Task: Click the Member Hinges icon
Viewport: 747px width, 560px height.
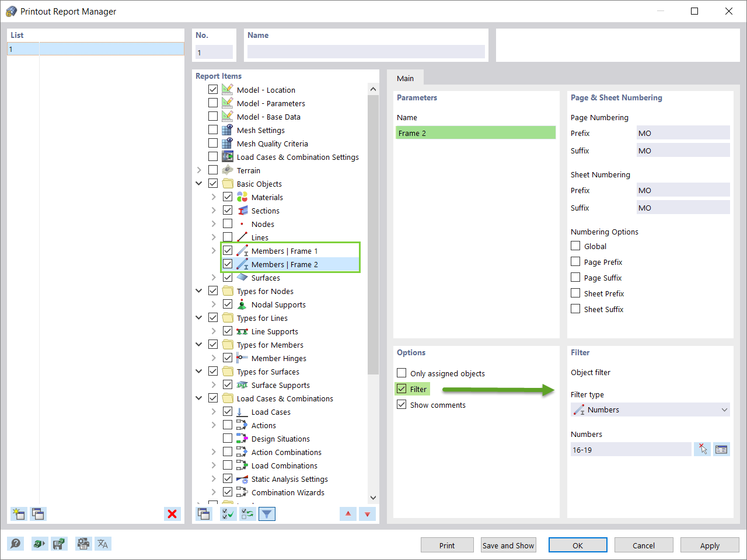Action: pos(242,358)
